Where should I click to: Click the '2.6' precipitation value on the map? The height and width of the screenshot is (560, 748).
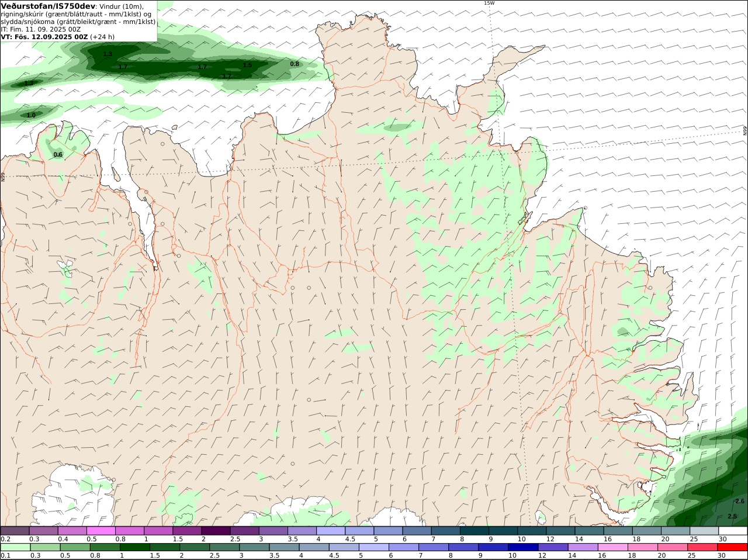740,501
